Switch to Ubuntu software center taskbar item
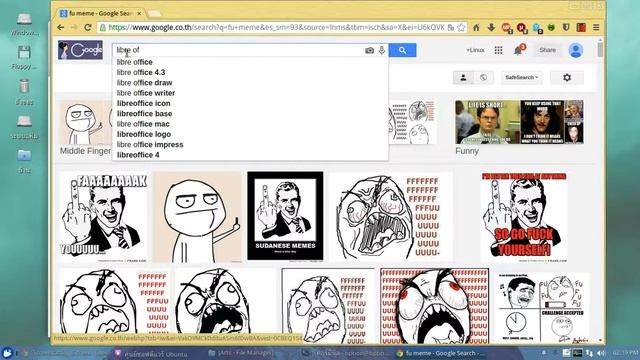The height and width of the screenshot is (360, 640). (151, 353)
